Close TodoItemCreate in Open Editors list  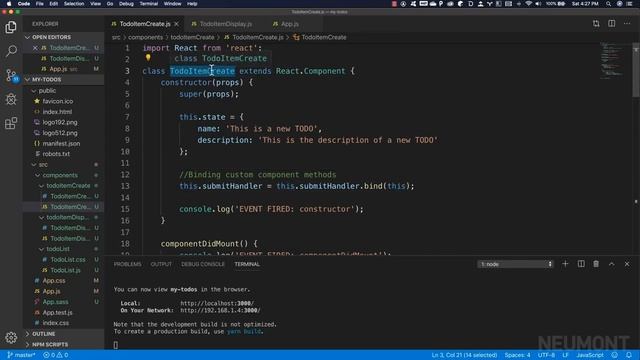[x=35, y=48]
